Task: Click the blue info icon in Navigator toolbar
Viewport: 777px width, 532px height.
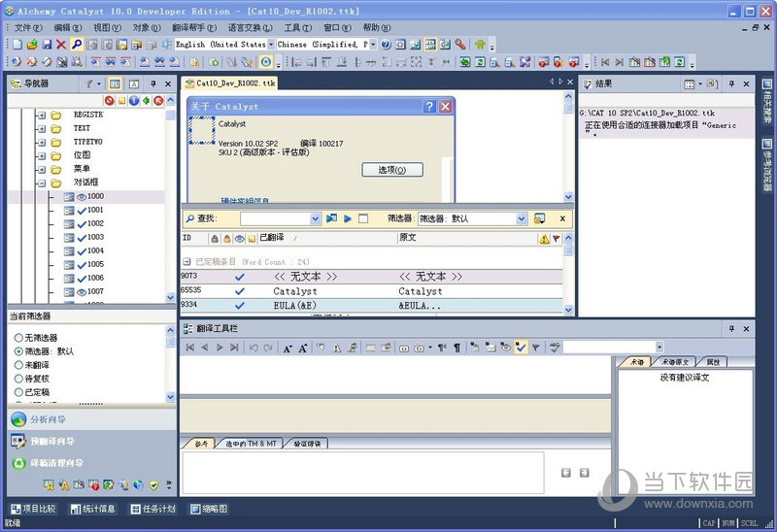Action: click(134, 101)
